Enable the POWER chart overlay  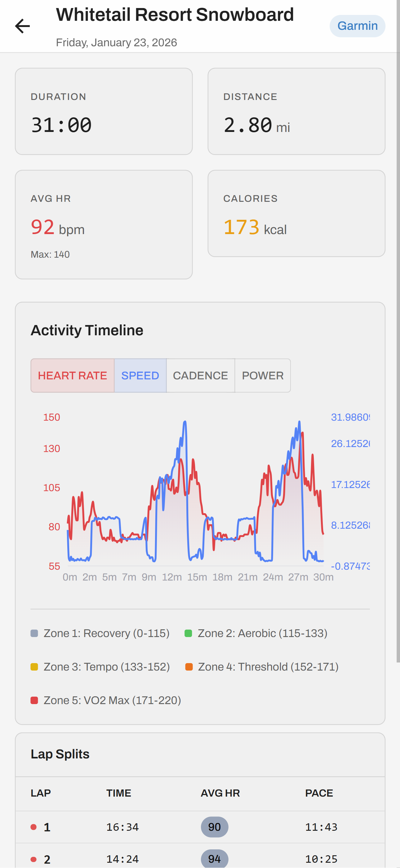[263, 375]
